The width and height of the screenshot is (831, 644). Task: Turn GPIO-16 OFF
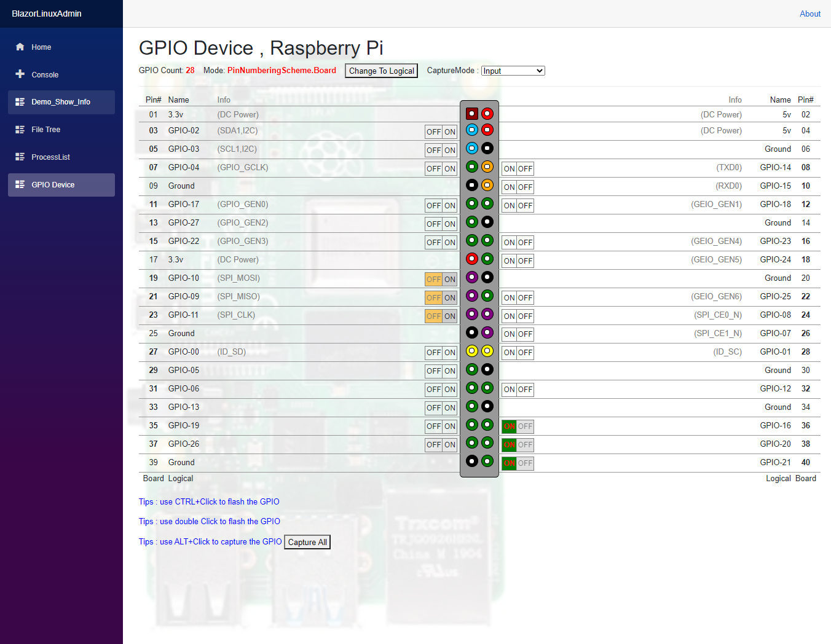click(x=525, y=426)
